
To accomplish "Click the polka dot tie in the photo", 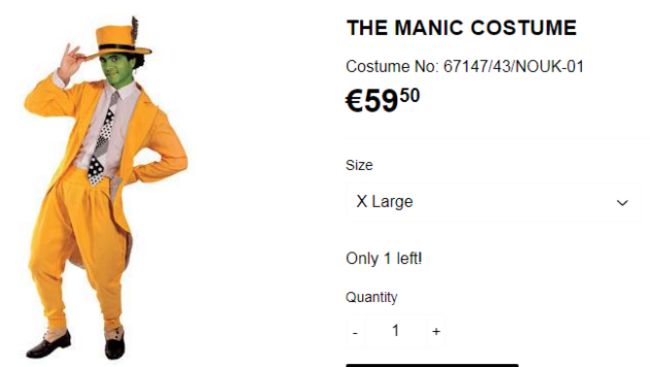I will click(102, 139).
